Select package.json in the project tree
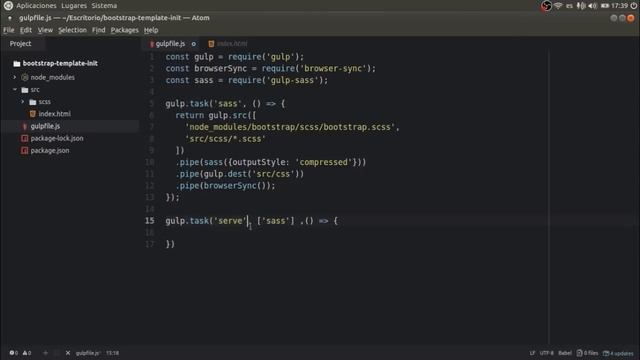 (50, 151)
